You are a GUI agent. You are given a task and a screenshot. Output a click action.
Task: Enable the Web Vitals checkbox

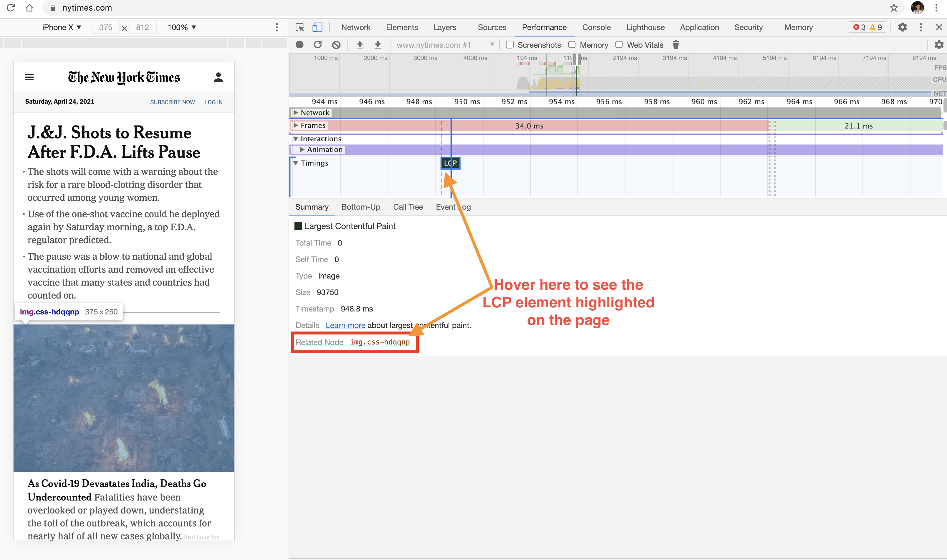pyautogui.click(x=619, y=44)
